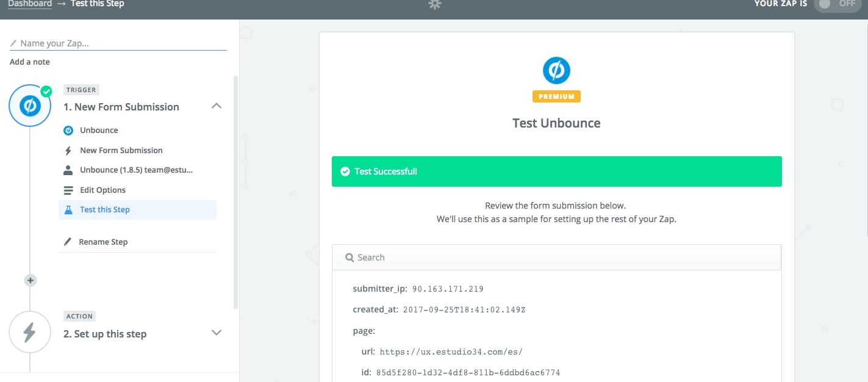Click the sidebar vertical scrollbar
Screen dimensions: 868x382
click(235, 192)
